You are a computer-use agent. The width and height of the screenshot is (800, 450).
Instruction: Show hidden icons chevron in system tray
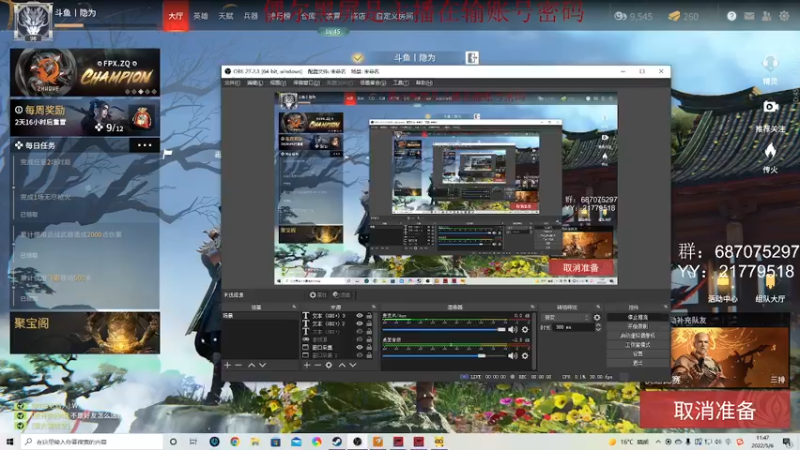pos(658,442)
